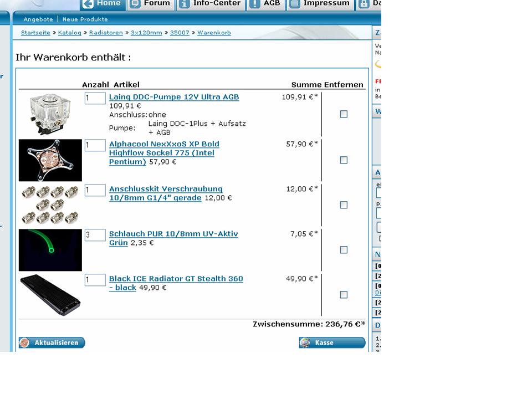This screenshot has height=399, width=532.
Task: Check remove box for Alphacool NexXxoS
Action: coord(344,160)
